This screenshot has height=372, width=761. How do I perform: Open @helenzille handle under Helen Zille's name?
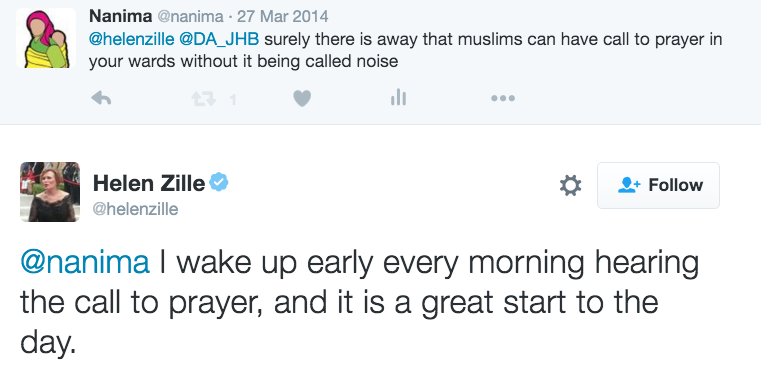(x=135, y=210)
